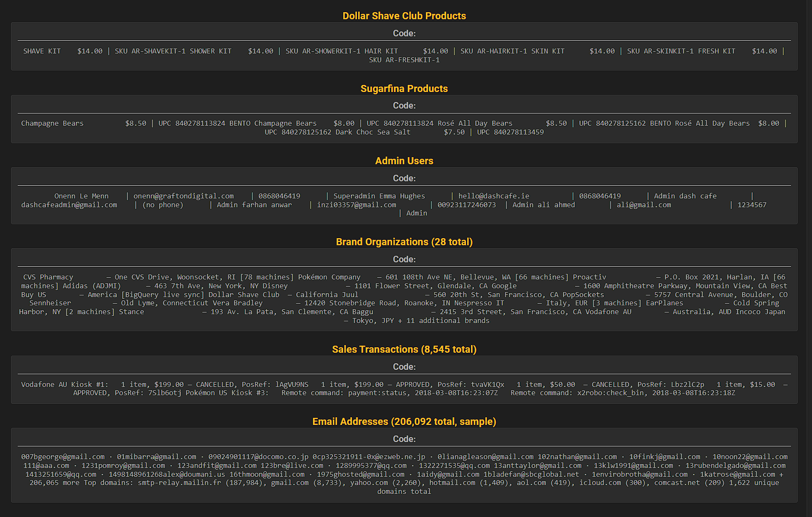812x517 pixels.
Task: Click the "Dark Choc Sea Salt" product name
Action: [x=373, y=132]
